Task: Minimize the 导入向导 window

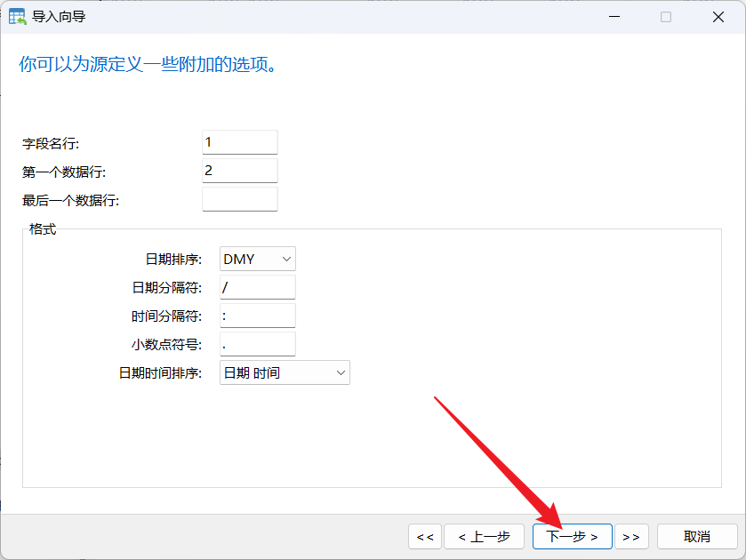Action: 614,16
